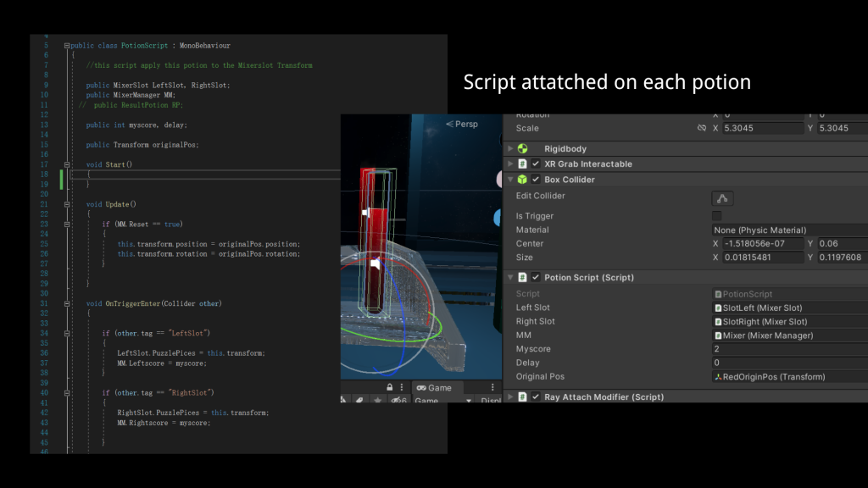Screen dimensions: 868x488
Task: Click the tag label icon below the scene view
Action: (359, 400)
